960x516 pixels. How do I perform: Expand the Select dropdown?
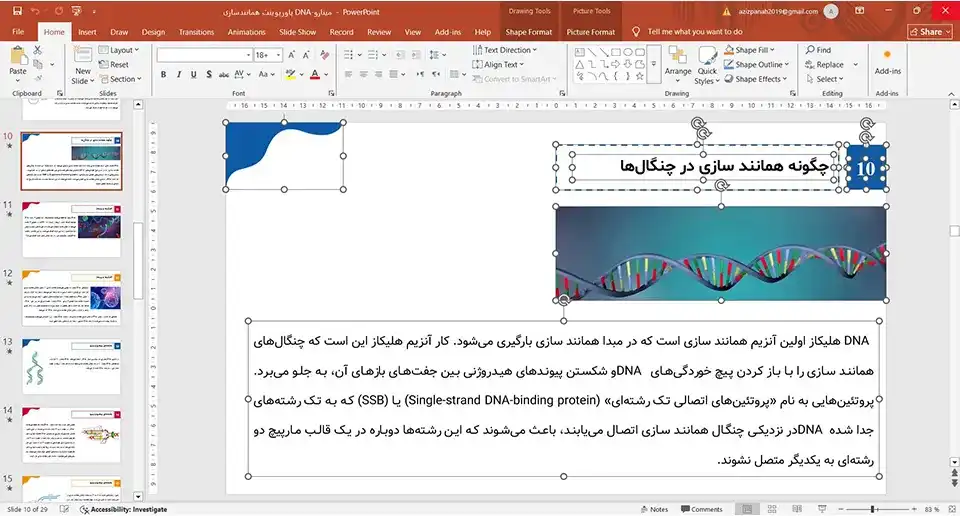pyautogui.click(x=825, y=79)
